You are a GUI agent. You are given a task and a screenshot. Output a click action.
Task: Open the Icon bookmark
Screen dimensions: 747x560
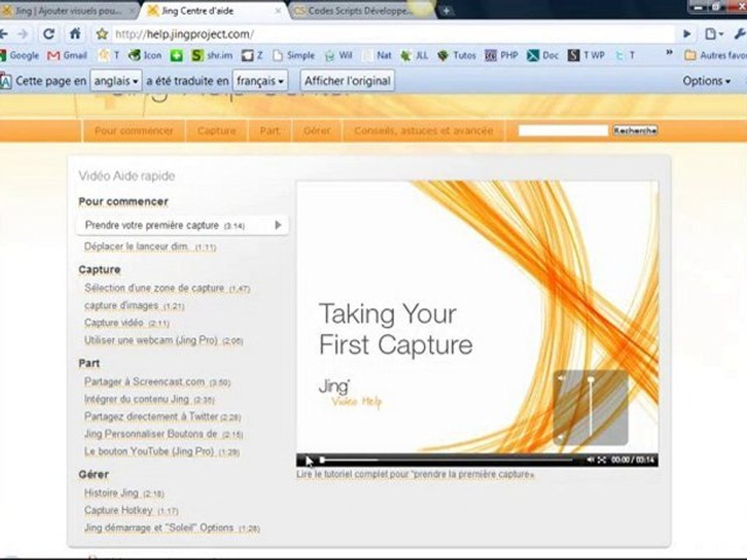coord(146,55)
